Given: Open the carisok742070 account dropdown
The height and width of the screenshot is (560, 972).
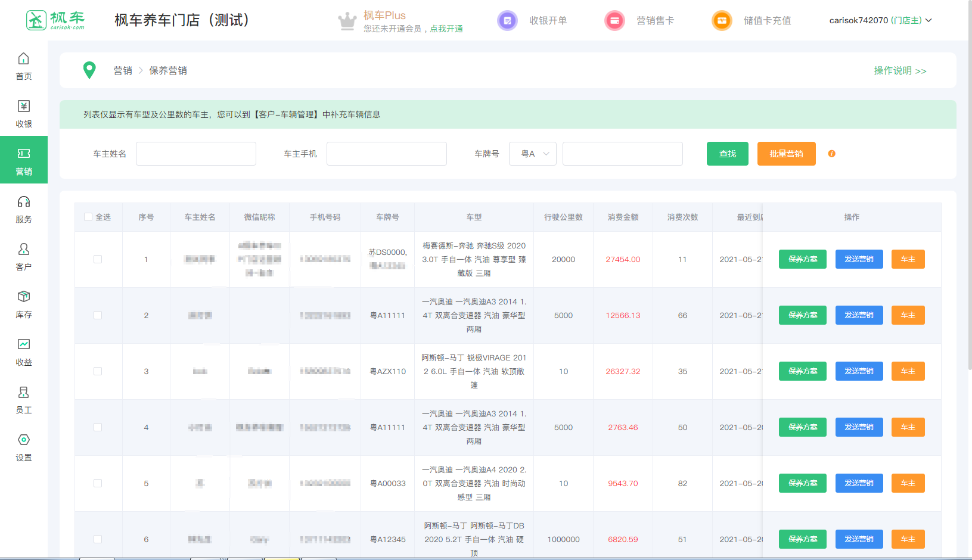Looking at the screenshot, I should (880, 20).
